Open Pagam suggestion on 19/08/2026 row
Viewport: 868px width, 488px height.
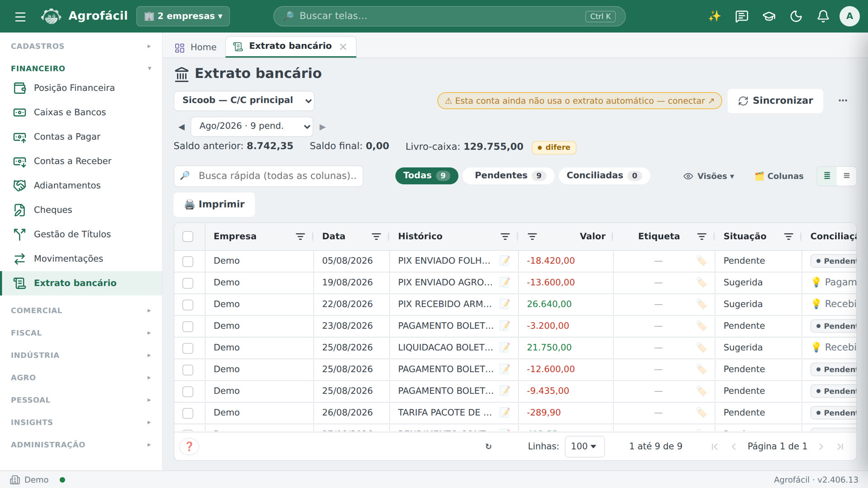[x=834, y=282]
